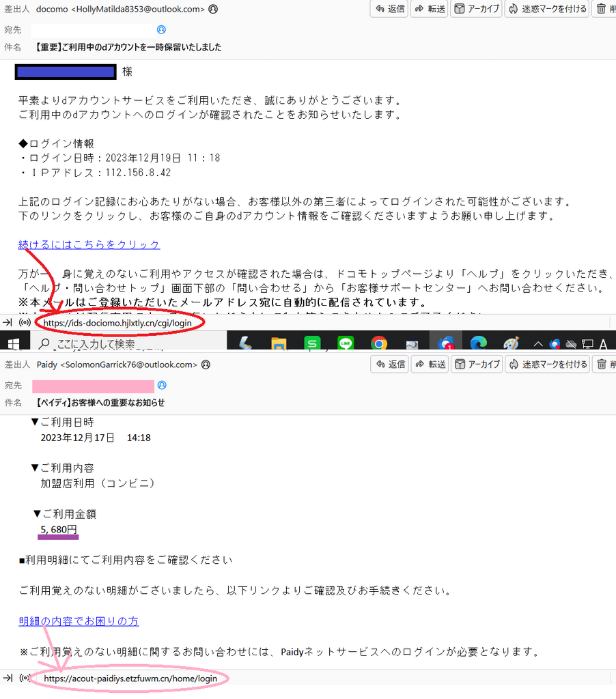Click sender contact icon beside SolomonGarrick76 address
Screen dimensions: 616x699
click(x=206, y=365)
